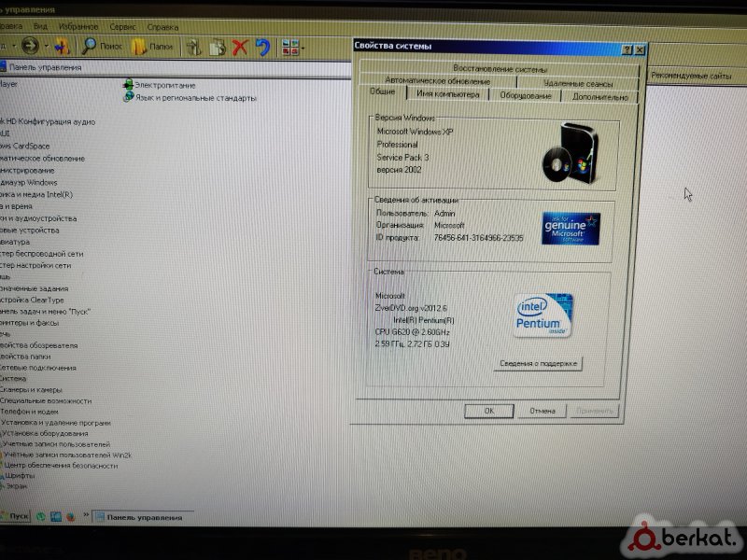Click the green quick launch icon in the taskbar

click(x=41, y=516)
